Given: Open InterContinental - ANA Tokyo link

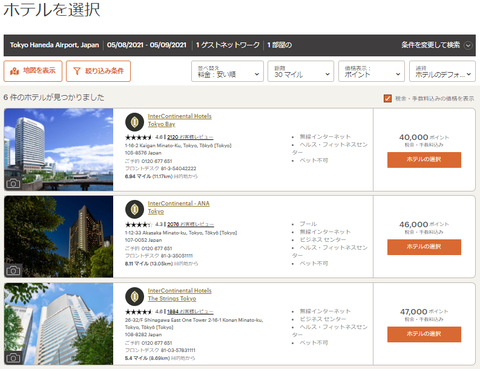Looking at the screenshot, I should click(179, 207).
